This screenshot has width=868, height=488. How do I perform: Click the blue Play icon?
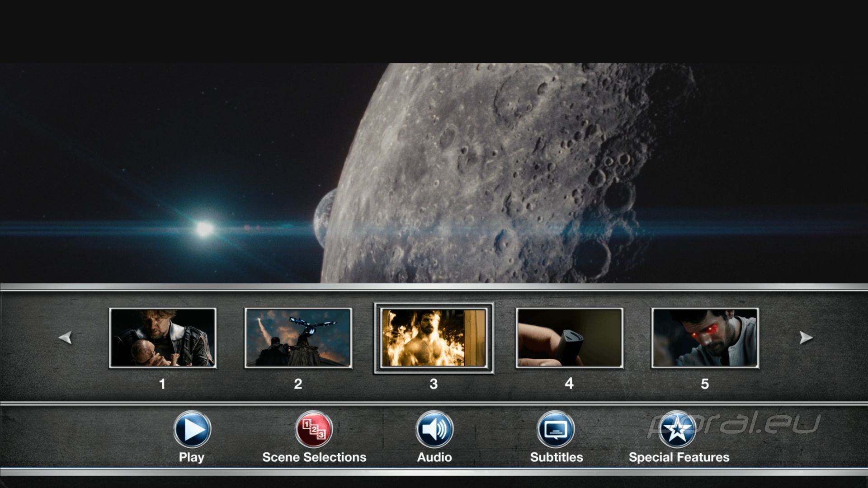(192, 429)
